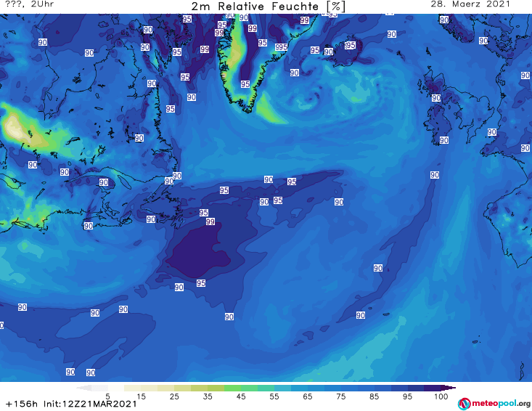Viewport: 532px width, 411px height.
Task: Click the legend value "15"
Action: coord(141,396)
